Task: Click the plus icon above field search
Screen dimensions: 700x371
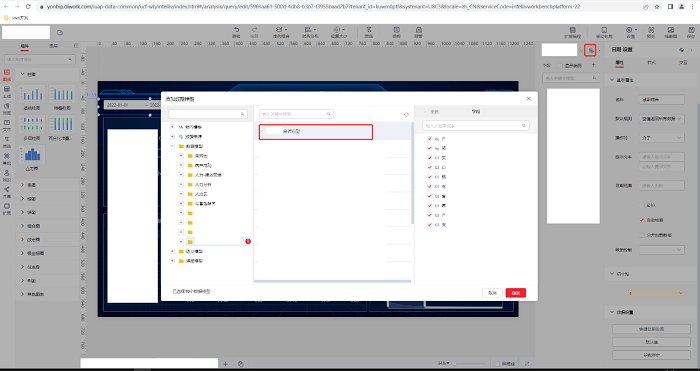Action: 593,65
